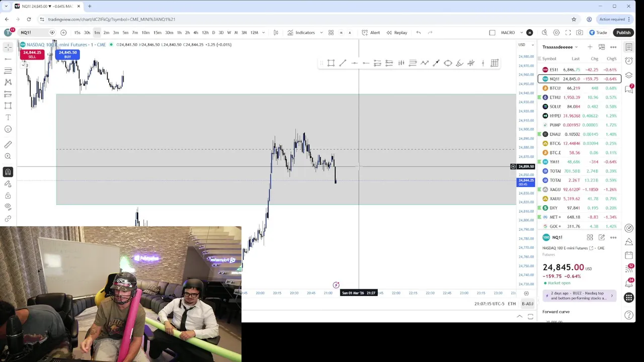Open the Fibonacci tools in left sidebar
The image size is (644, 362).
point(8,71)
